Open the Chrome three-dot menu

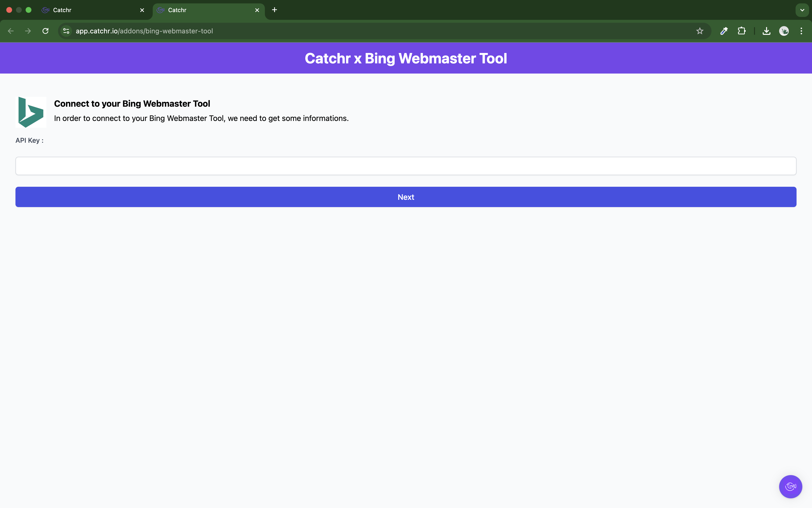click(801, 31)
